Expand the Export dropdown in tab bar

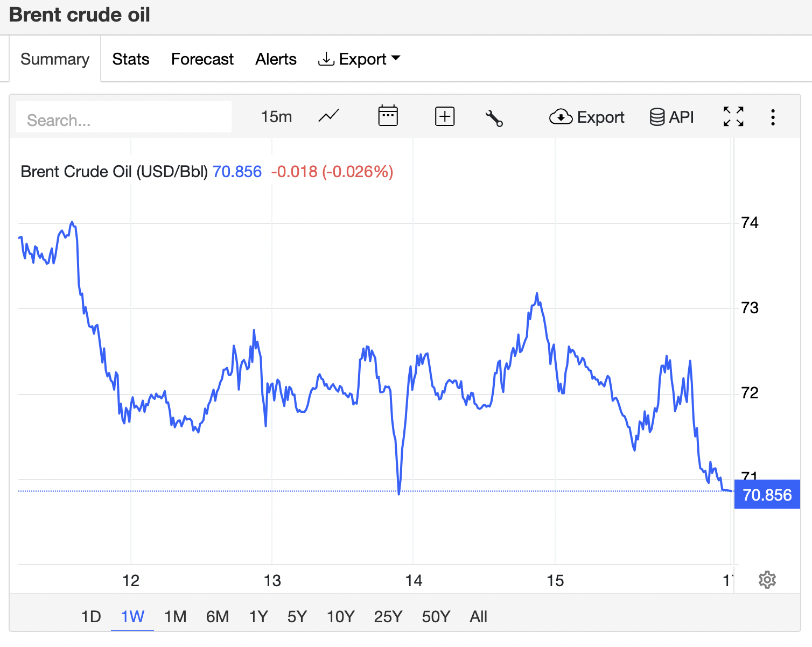tap(359, 59)
